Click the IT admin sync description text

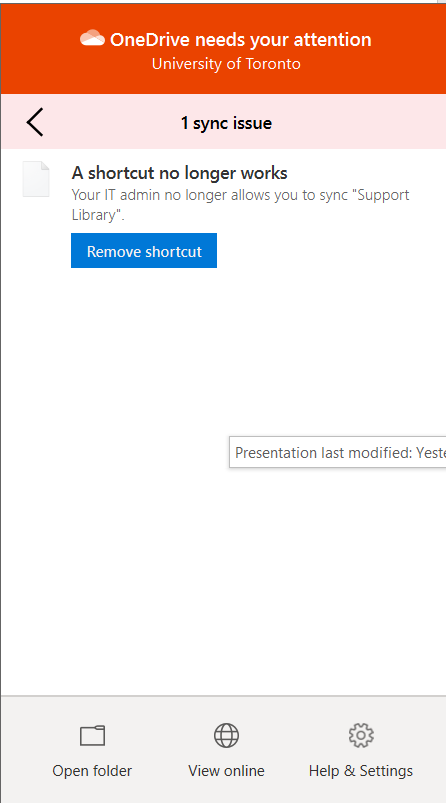(x=241, y=205)
